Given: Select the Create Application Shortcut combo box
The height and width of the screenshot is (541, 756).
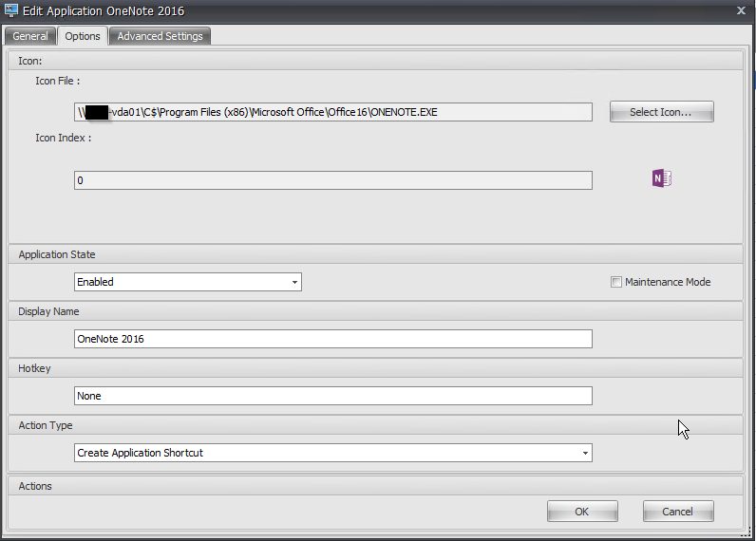Looking at the screenshot, I should point(333,453).
